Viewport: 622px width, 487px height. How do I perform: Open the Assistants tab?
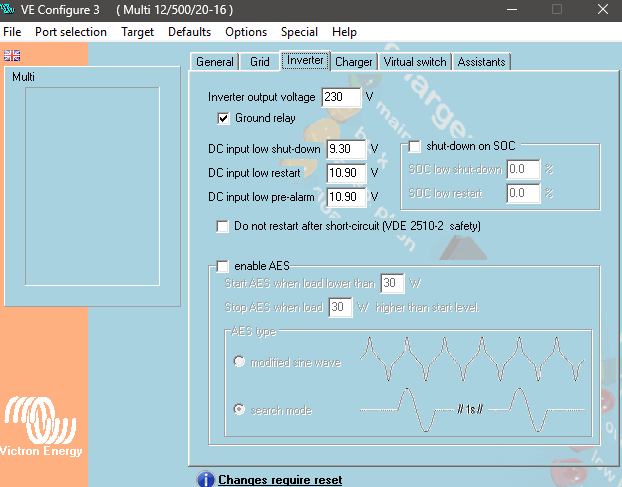481,62
